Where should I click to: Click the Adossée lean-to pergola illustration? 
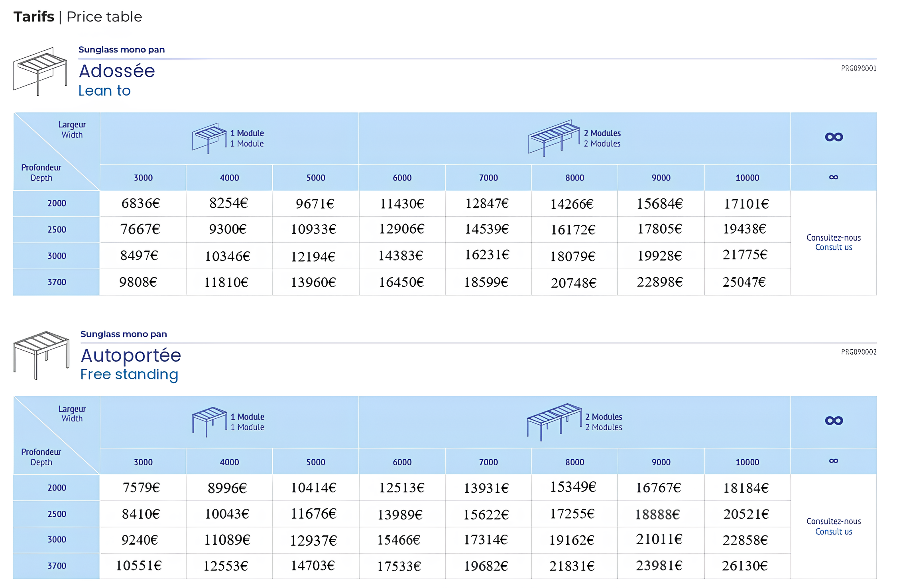point(40,71)
